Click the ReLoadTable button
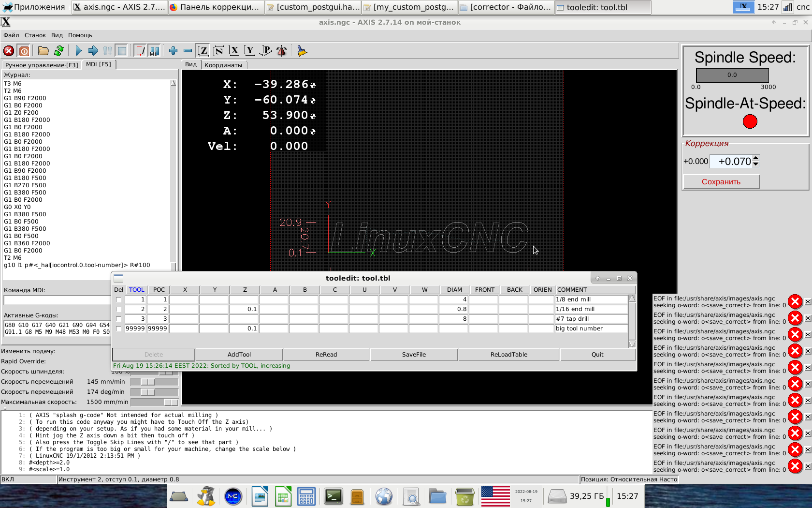Image resolution: width=812 pixels, height=508 pixels. (x=509, y=355)
